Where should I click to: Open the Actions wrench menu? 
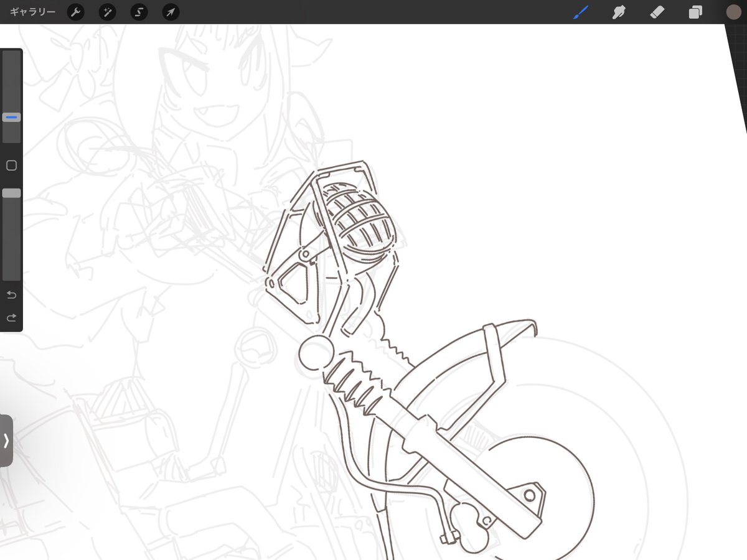point(76,12)
